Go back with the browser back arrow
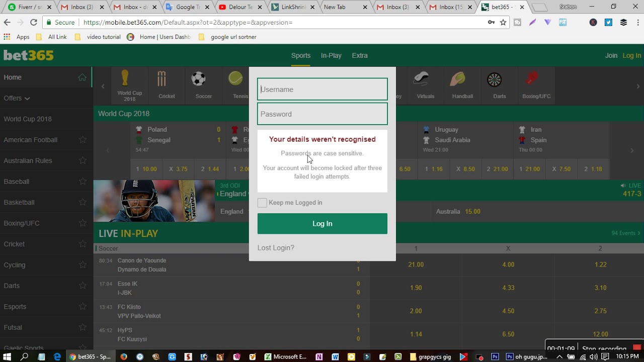The image size is (644, 362). pos(7,22)
